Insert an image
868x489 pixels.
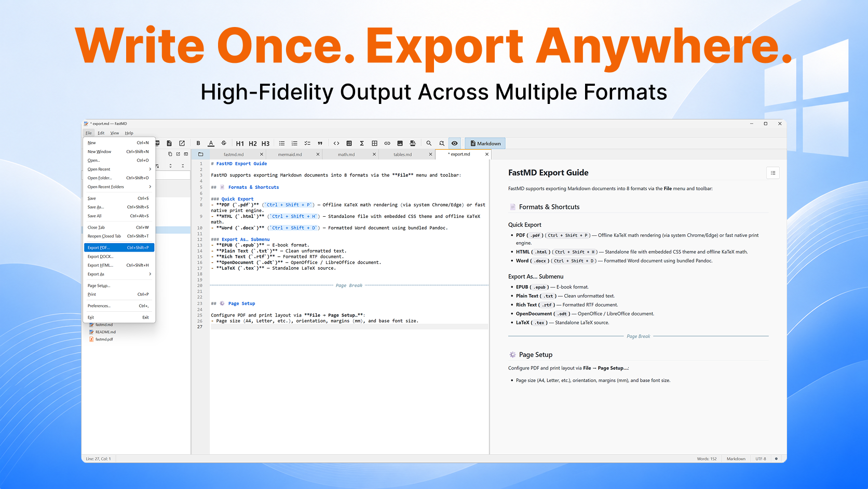click(x=400, y=143)
